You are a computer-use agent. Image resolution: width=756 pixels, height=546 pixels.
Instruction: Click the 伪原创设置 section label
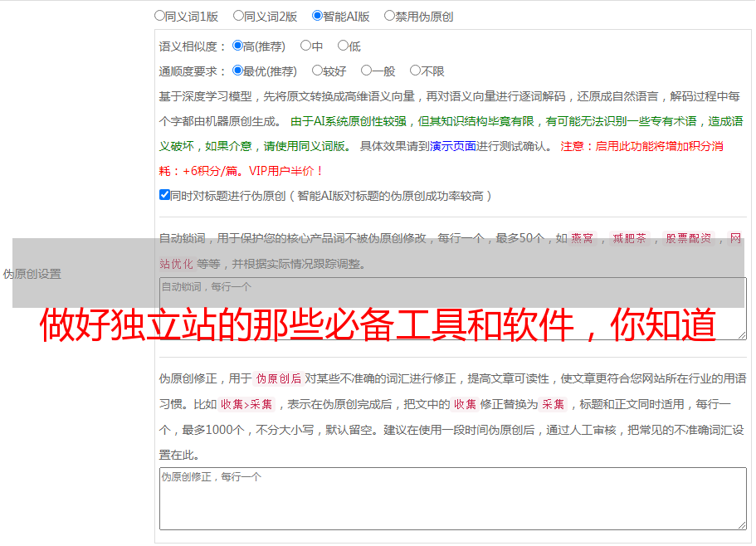click(32, 274)
